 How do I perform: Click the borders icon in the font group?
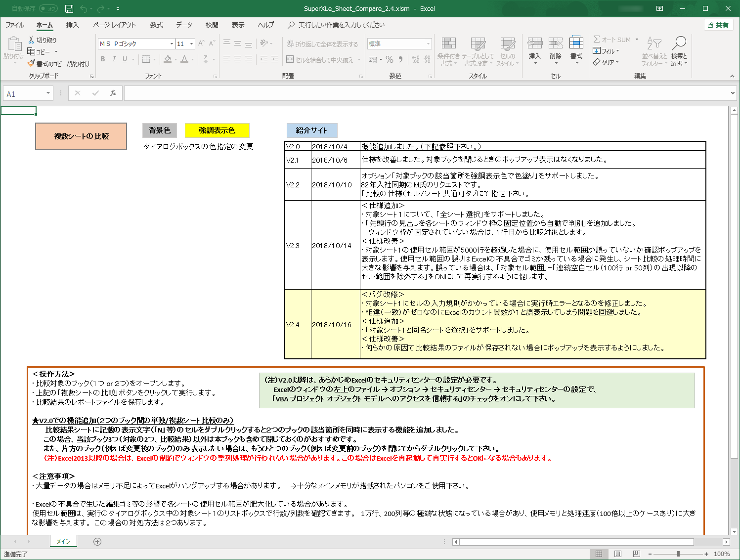146,59
